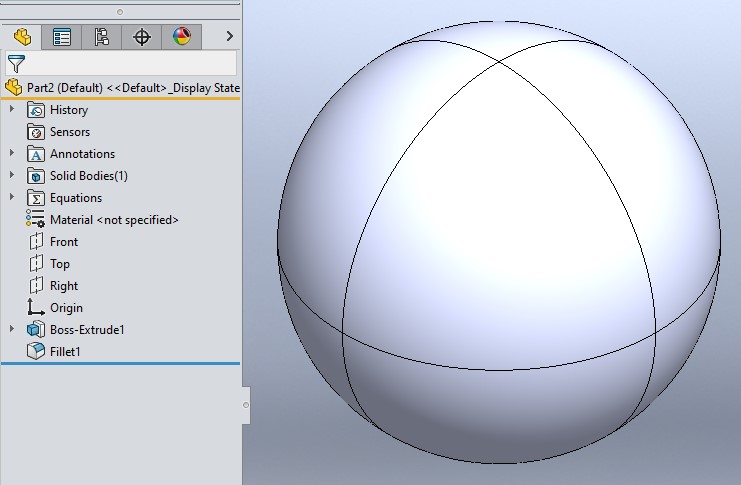The image size is (741, 485).
Task: Click the Solid Bodies folder icon
Action: coord(36,176)
